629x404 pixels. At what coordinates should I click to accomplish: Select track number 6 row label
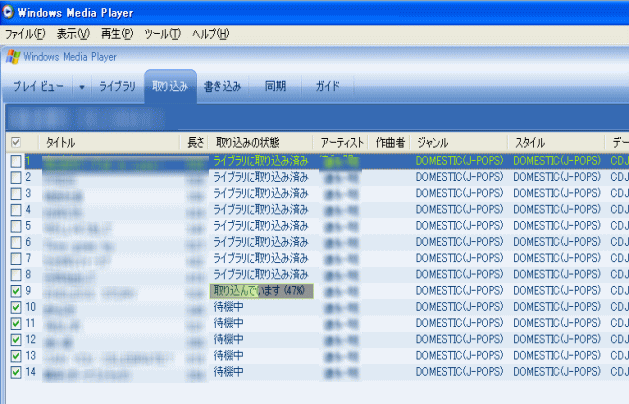[x=28, y=242]
